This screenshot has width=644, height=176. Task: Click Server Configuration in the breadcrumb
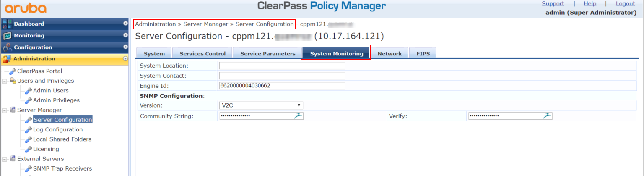(265, 24)
